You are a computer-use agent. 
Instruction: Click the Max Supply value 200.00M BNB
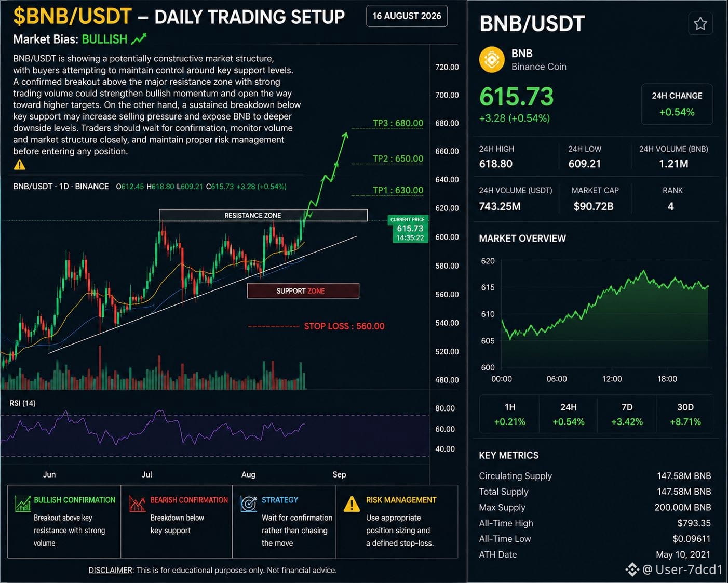tap(682, 507)
